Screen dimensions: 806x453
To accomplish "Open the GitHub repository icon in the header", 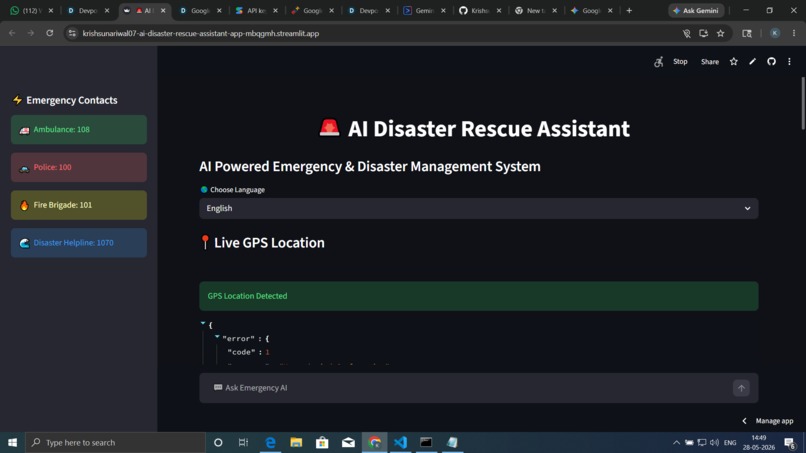I will point(771,61).
